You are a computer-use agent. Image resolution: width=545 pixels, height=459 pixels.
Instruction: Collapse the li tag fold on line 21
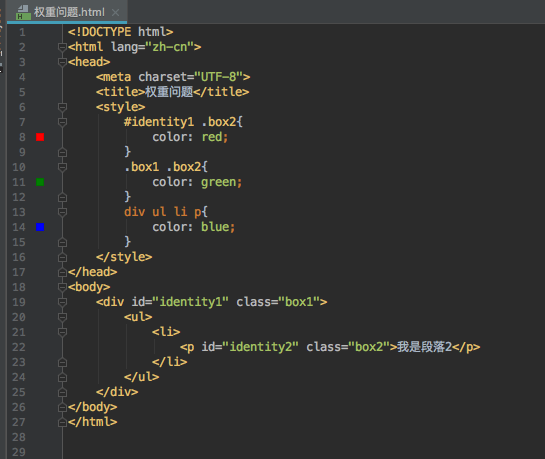tap(62, 332)
